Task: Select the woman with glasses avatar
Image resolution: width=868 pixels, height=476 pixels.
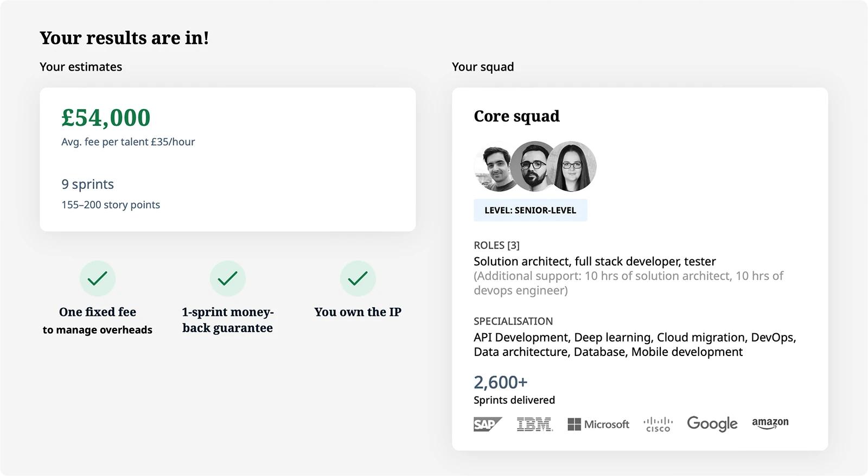Action: (x=572, y=167)
